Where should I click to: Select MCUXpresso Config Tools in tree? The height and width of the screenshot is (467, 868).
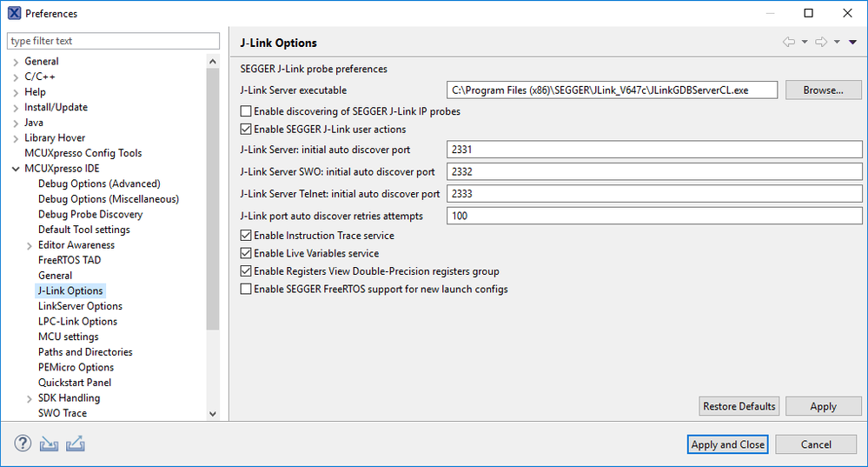pos(83,153)
